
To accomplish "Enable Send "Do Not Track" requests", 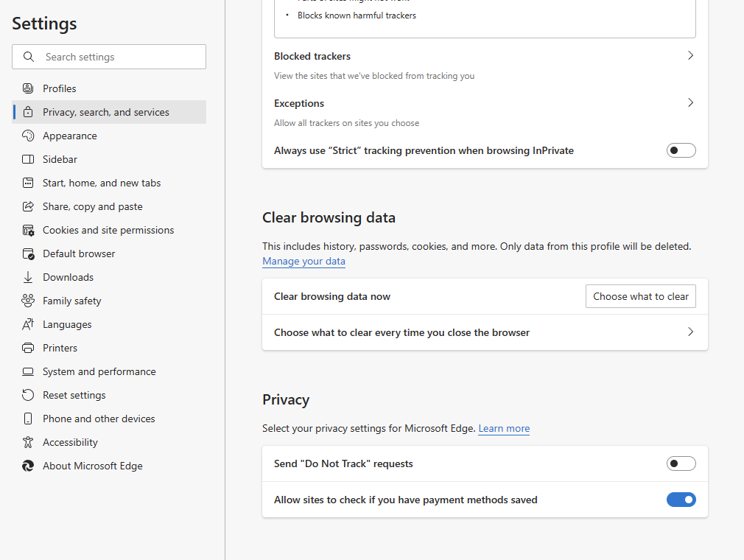I will (x=681, y=463).
